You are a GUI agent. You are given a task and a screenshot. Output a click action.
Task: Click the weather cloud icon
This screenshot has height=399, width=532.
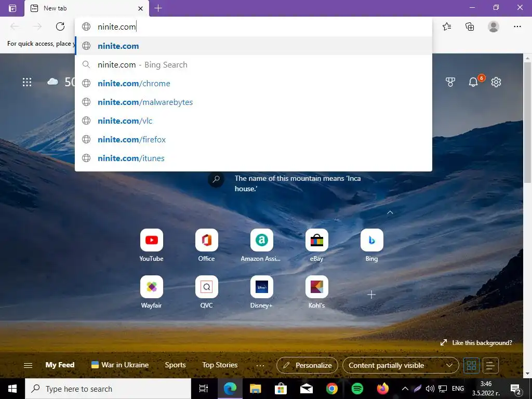click(52, 82)
